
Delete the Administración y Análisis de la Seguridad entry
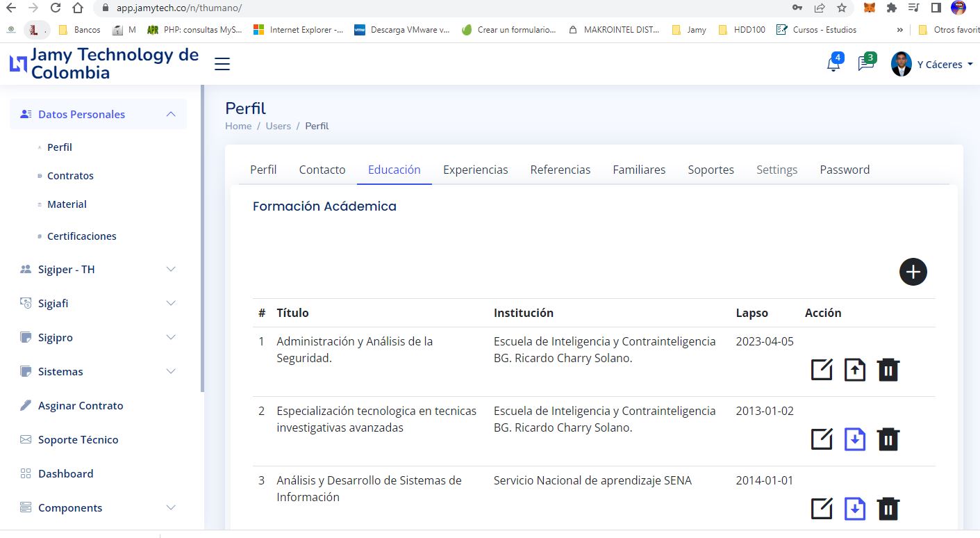pyautogui.click(x=888, y=370)
